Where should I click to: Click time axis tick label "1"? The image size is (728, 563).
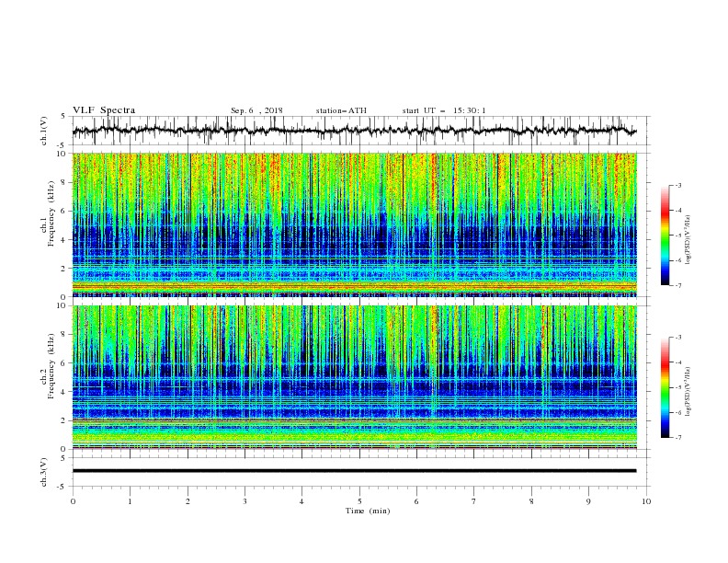point(130,501)
